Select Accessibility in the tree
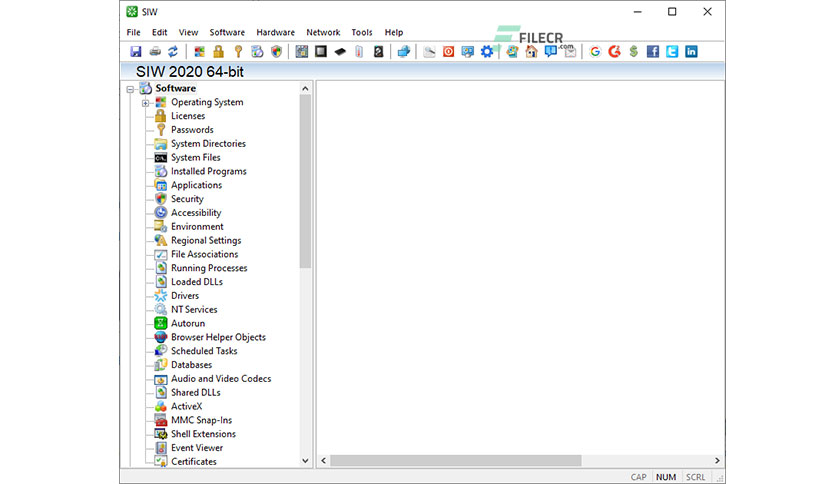The width and height of the screenshot is (836, 484). coord(196,213)
